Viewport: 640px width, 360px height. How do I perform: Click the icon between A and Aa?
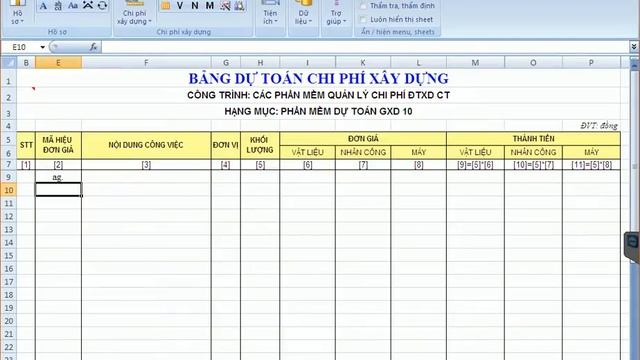point(58,6)
